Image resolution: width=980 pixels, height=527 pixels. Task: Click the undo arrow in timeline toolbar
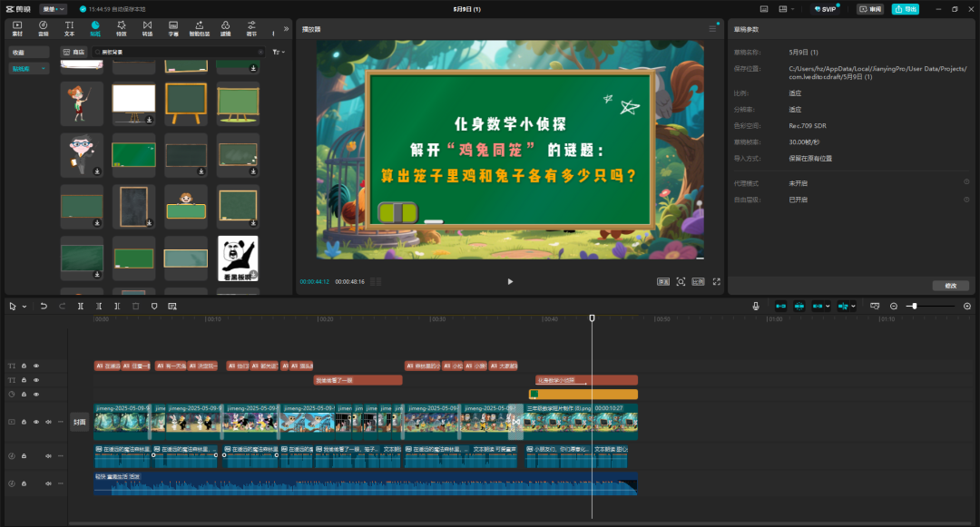click(x=44, y=307)
